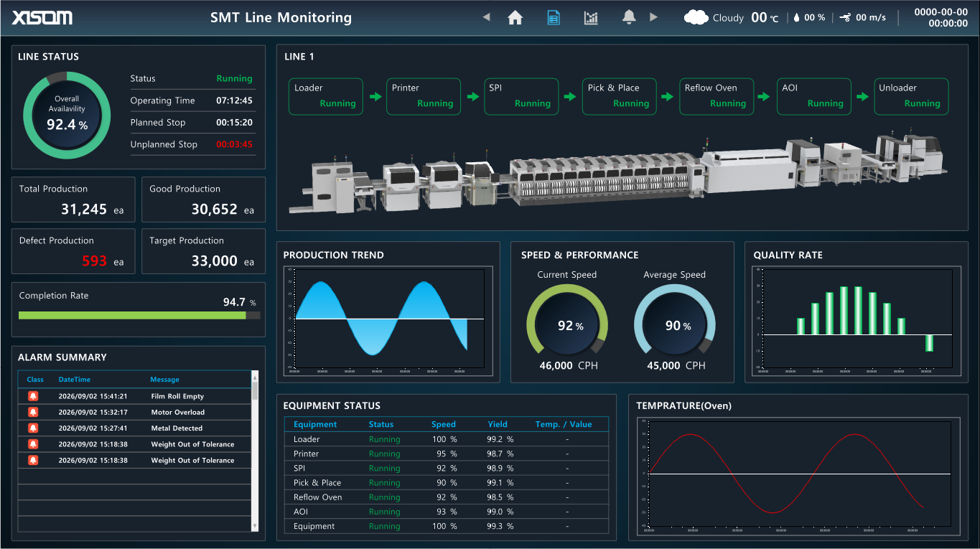This screenshot has width=980, height=549.
Task: Click the cloudy weather icon
Action: (x=696, y=17)
